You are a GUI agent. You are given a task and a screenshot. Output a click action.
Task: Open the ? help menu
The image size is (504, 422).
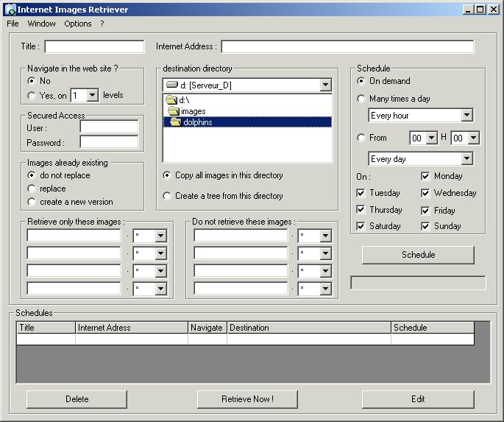coord(102,24)
